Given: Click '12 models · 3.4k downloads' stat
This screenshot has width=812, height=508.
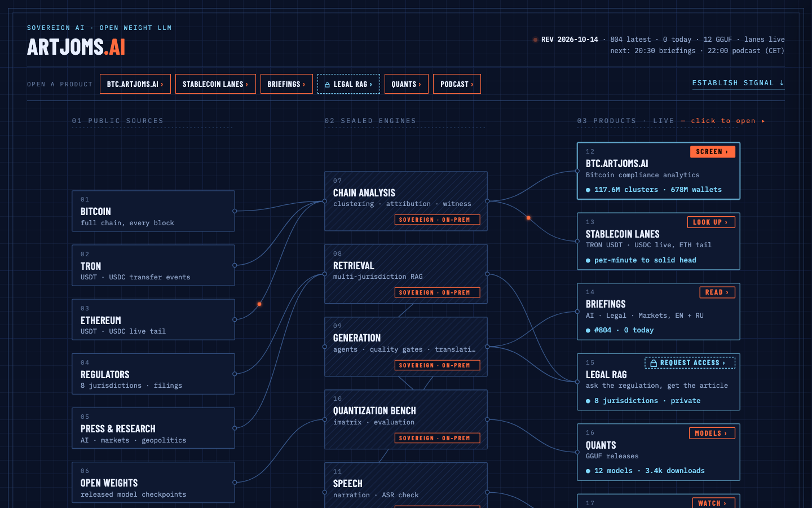Looking at the screenshot, I should click(x=649, y=471).
